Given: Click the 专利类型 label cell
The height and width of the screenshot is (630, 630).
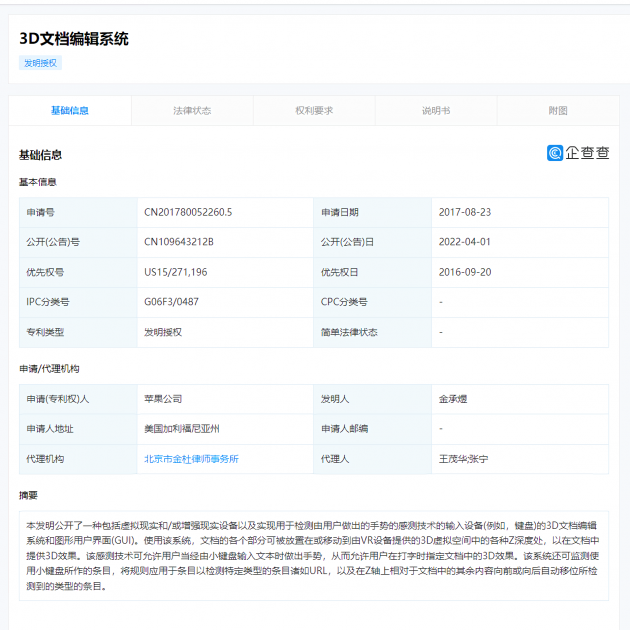Looking at the screenshot, I should pos(78,332).
